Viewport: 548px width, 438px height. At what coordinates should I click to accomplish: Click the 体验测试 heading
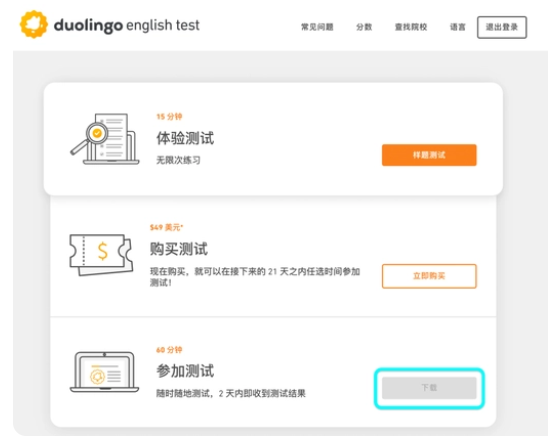tap(185, 138)
